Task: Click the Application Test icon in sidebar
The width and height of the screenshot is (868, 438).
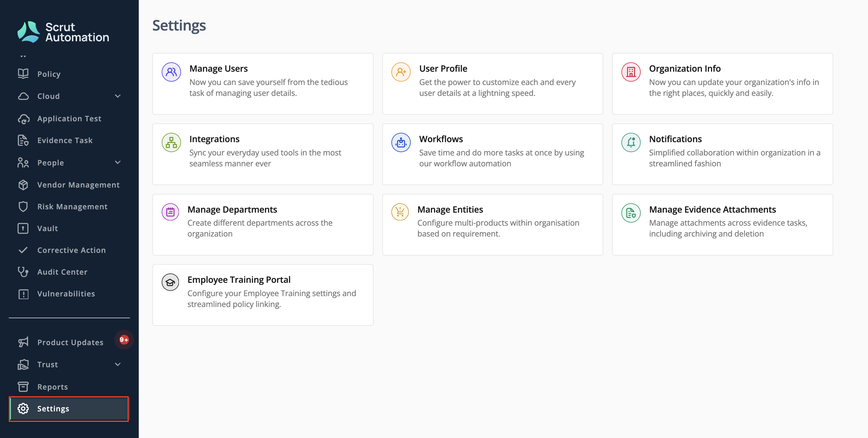Action: click(x=23, y=119)
